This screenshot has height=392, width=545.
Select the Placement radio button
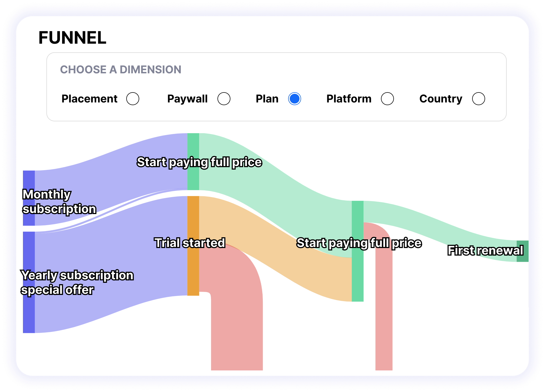tap(133, 99)
